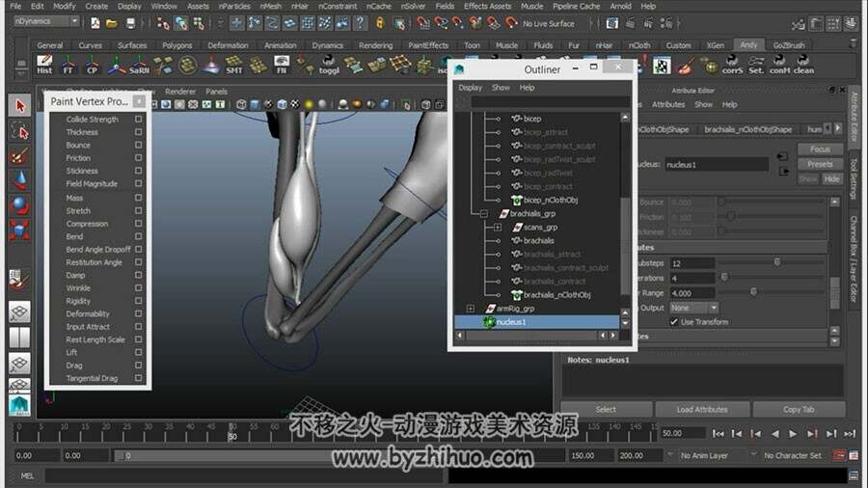The image size is (868, 488).
Task: Click the Attribute Editor tab scroll right arrow
Action: (838, 128)
